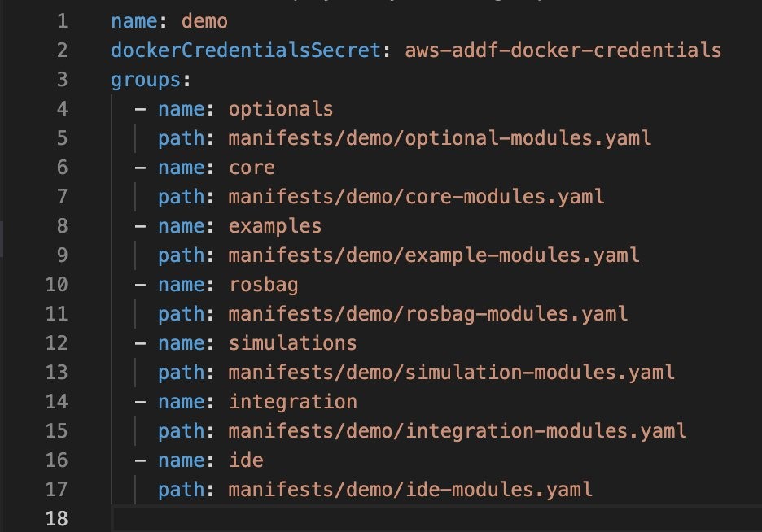Click the 'examples' name value

click(x=275, y=227)
